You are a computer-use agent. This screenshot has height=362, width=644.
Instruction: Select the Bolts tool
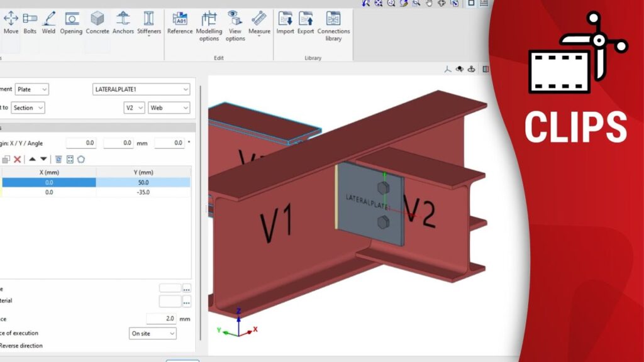point(30,23)
